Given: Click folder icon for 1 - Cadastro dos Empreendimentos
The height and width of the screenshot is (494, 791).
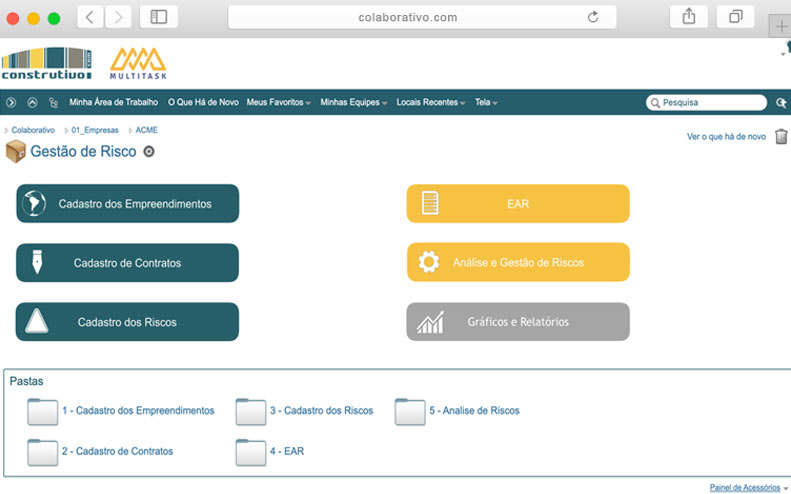Looking at the screenshot, I should click(x=42, y=412).
